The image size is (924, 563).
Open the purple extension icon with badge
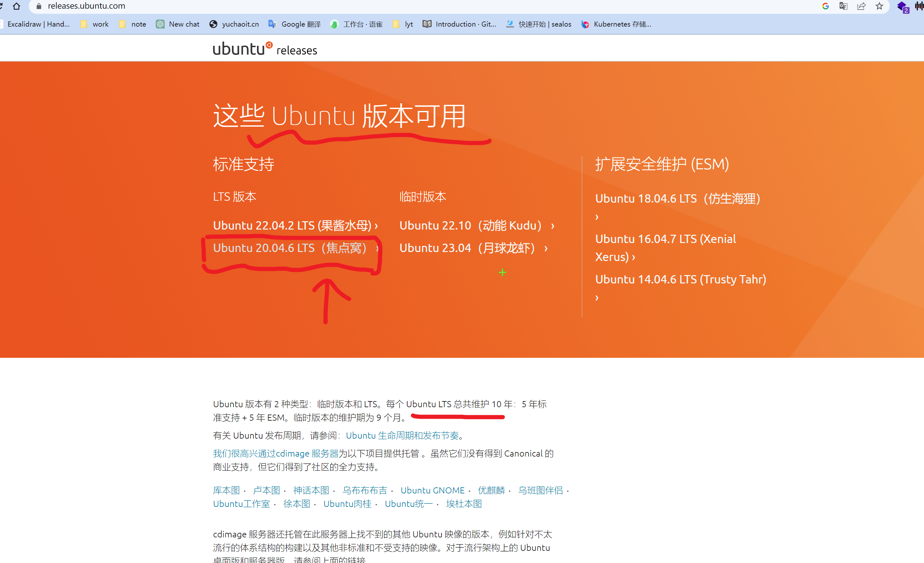click(903, 7)
